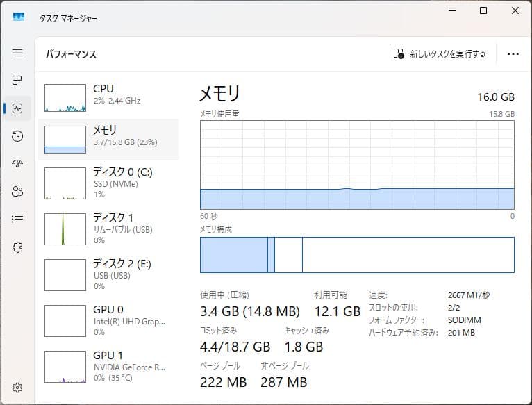Select the CPU performance entry
The width and height of the screenshot is (532, 405).
[x=108, y=98]
